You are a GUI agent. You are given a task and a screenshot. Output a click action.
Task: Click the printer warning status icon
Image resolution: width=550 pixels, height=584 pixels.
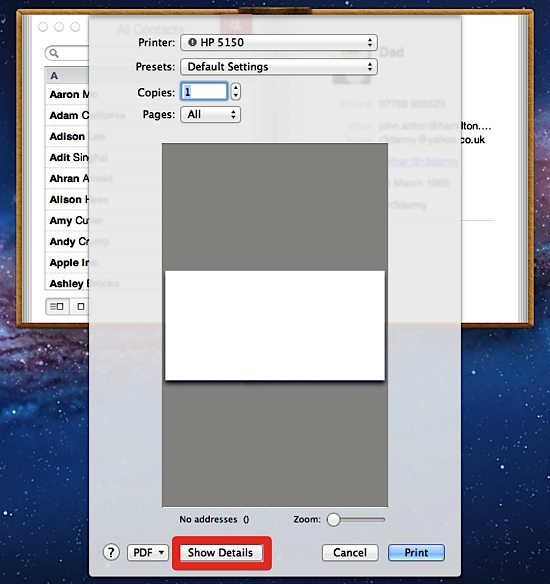click(192, 42)
